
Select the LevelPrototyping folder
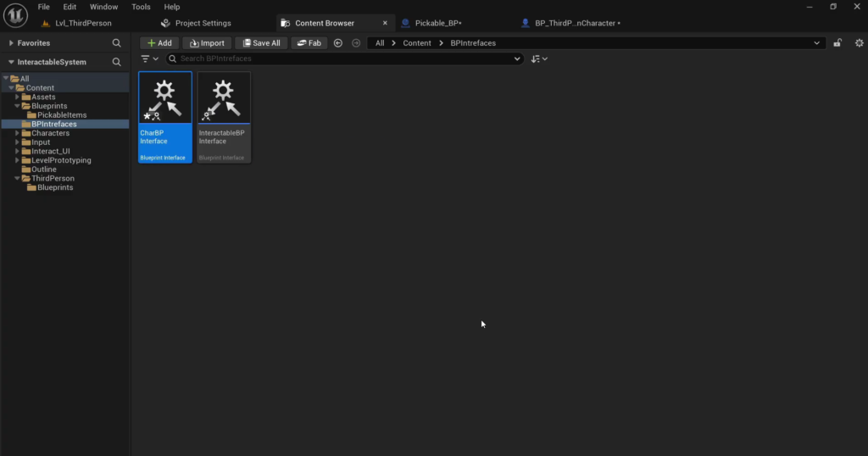[x=61, y=160]
